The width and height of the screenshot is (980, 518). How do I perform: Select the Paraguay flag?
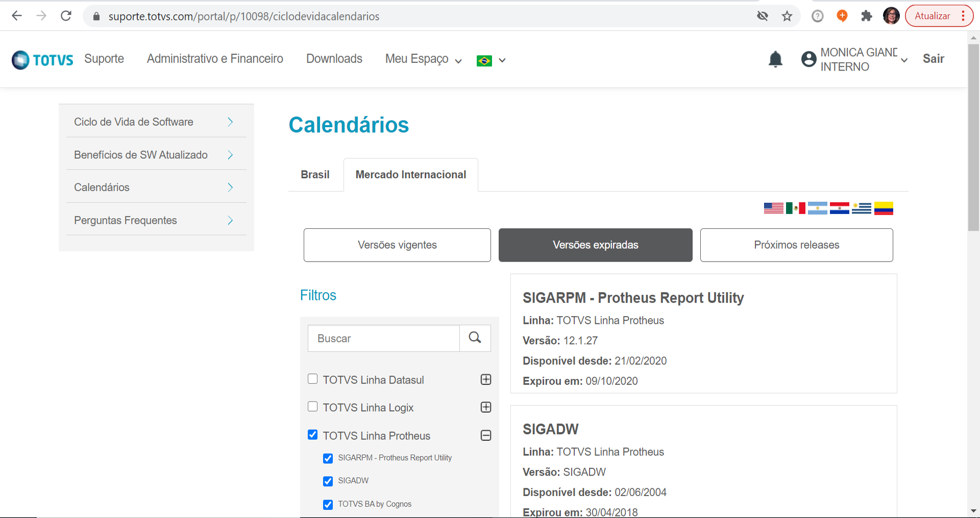click(839, 208)
